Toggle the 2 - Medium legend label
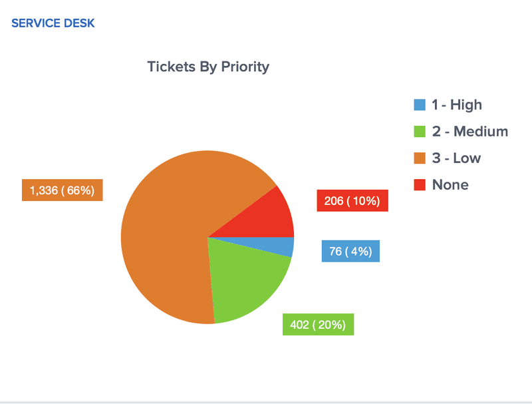Image resolution: width=532 pixels, height=404 pixels. (x=469, y=131)
